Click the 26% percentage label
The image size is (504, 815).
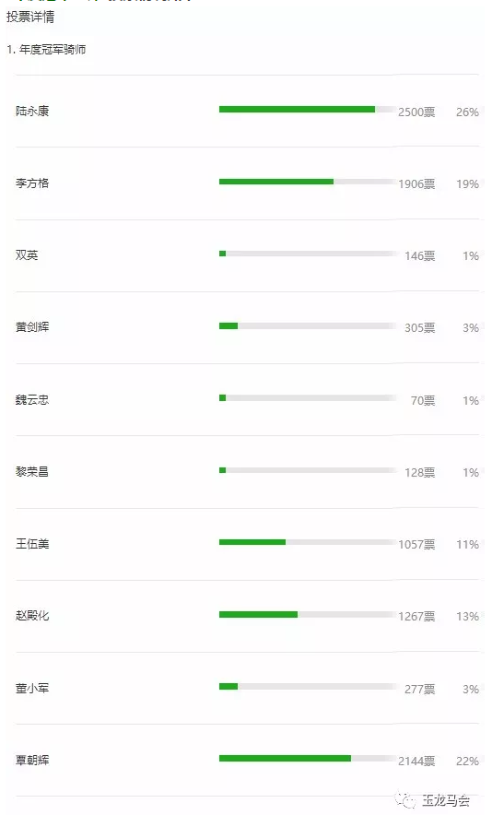point(467,112)
